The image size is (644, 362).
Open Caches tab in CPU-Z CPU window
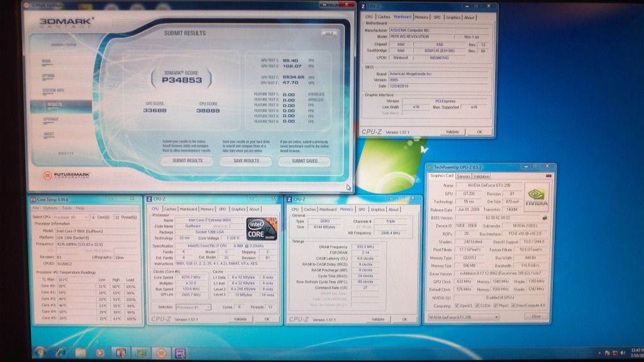pyautogui.click(x=170, y=209)
